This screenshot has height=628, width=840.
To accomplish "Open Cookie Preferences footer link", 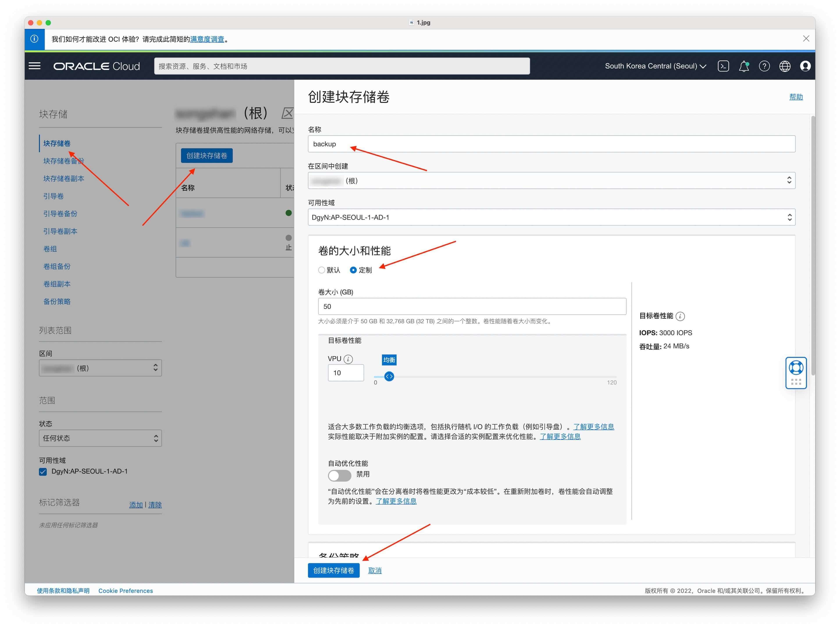I will pos(126,591).
